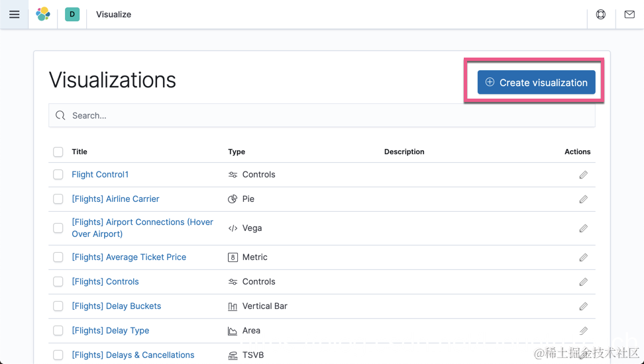Open the Flight Control1 visualization link
644x364 pixels.
(100, 175)
